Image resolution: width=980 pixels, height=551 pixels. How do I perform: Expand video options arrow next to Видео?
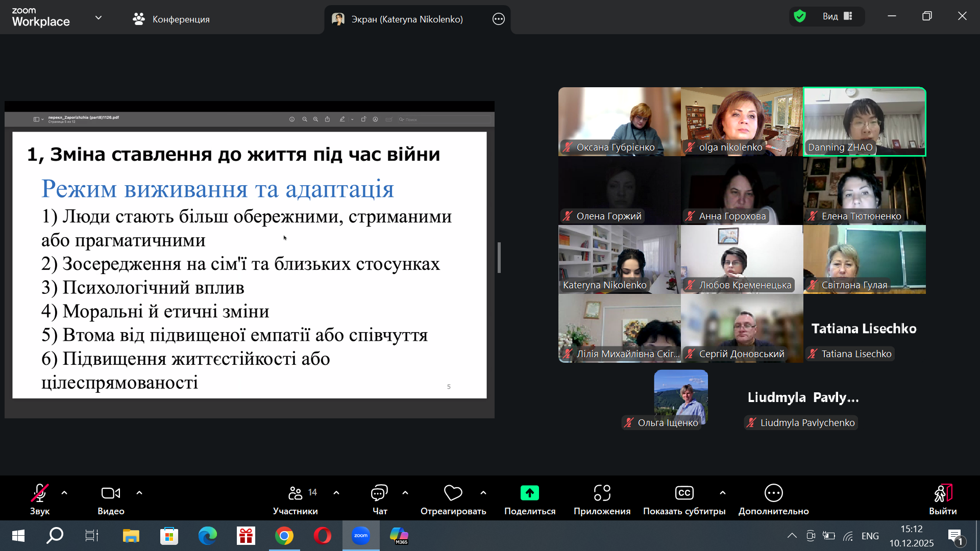click(139, 493)
